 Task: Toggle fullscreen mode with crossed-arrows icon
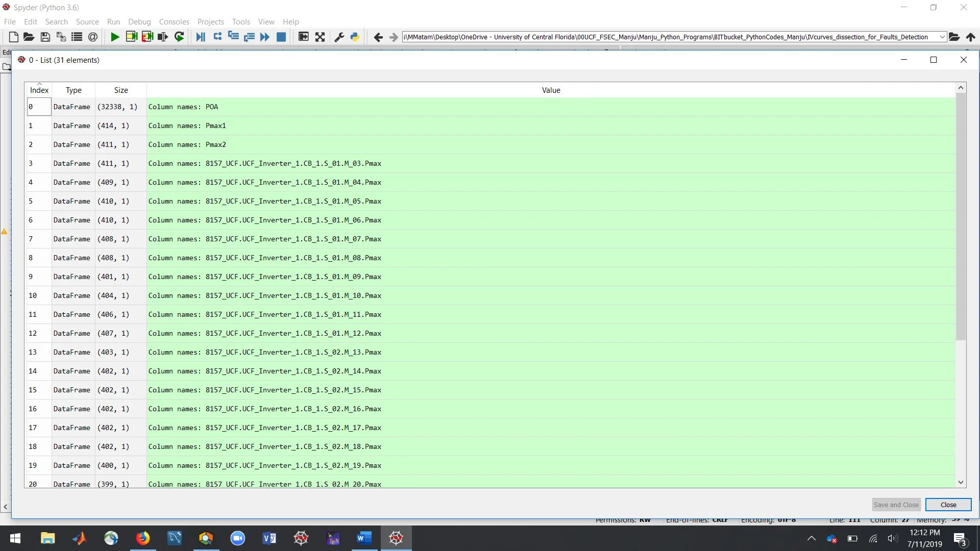tap(320, 37)
